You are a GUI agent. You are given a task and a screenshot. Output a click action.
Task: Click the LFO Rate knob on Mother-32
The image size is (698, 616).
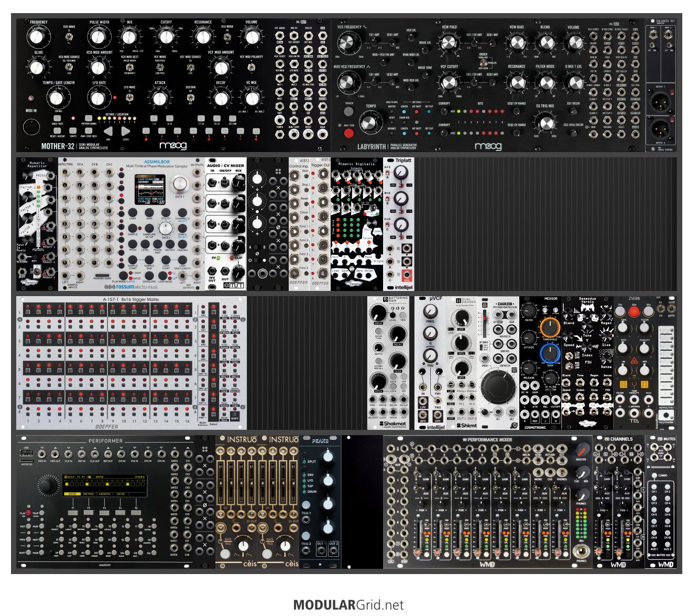pyautogui.click(x=99, y=98)
